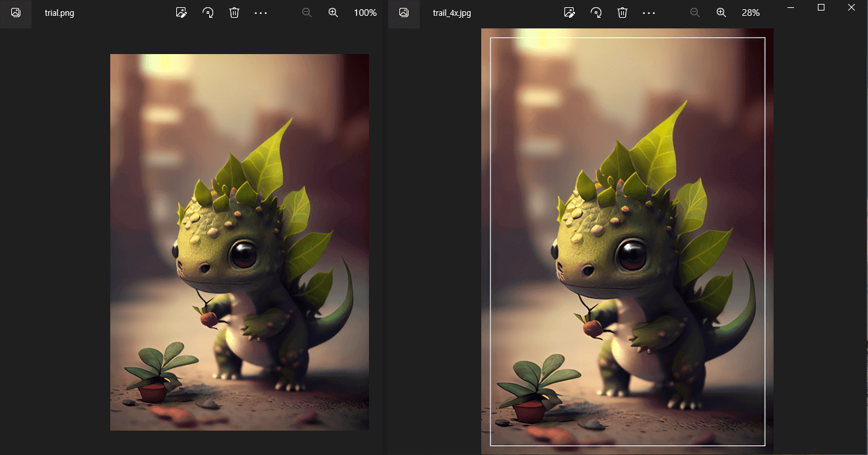Click the Photos app icon in trial.png window
Screen dimensions: 868x455
pyautogui.click(x=15, y=13)
